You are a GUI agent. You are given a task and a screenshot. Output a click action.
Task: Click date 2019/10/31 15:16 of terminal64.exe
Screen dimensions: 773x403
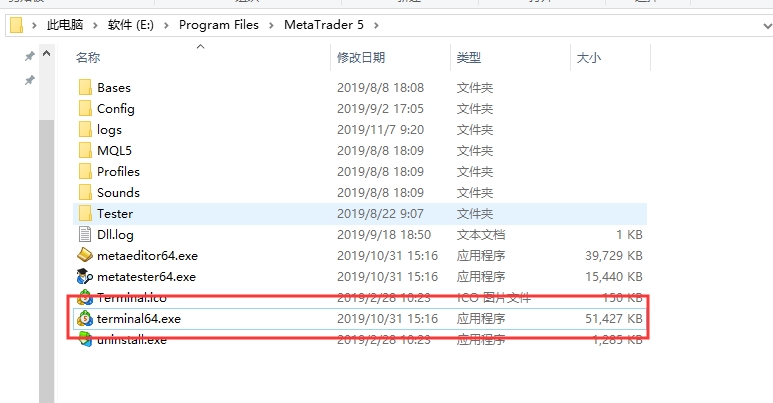(x=387, y=319)
